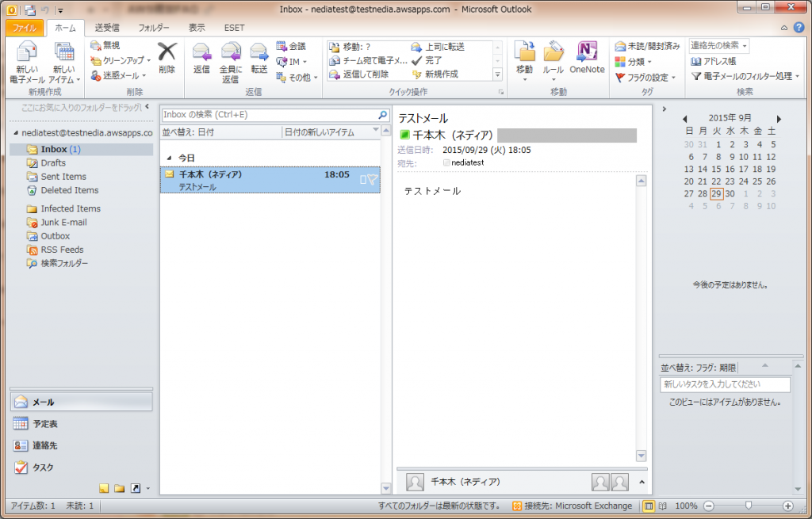
Task: Click 日付の新しいアイテム sort order
Action: pos(320,132)
